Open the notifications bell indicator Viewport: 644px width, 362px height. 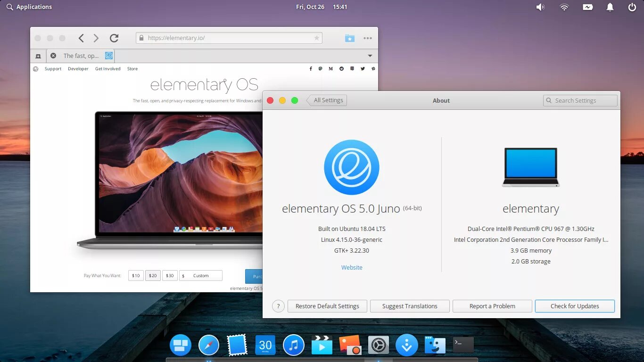click(610, 7)
